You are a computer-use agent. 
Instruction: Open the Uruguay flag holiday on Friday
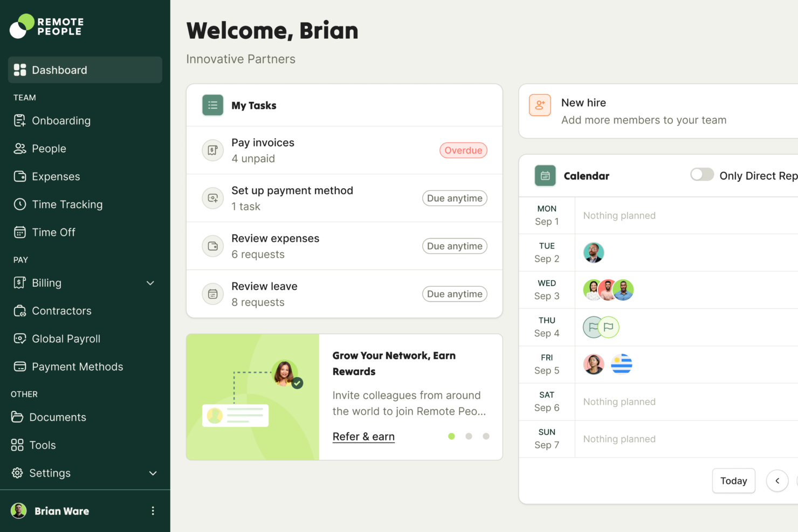[x=621, y=364]
